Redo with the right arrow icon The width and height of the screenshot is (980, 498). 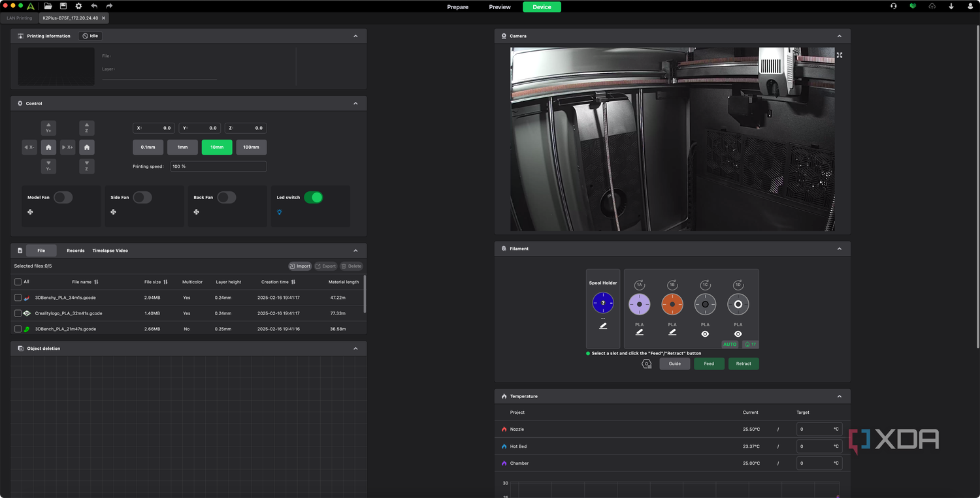coord(109,6)
